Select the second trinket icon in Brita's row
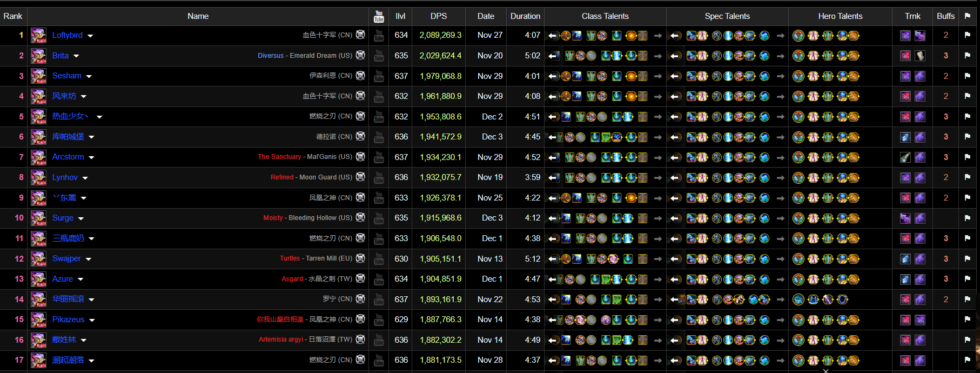Screen dimensions: 980x373 tap(919, 56)
